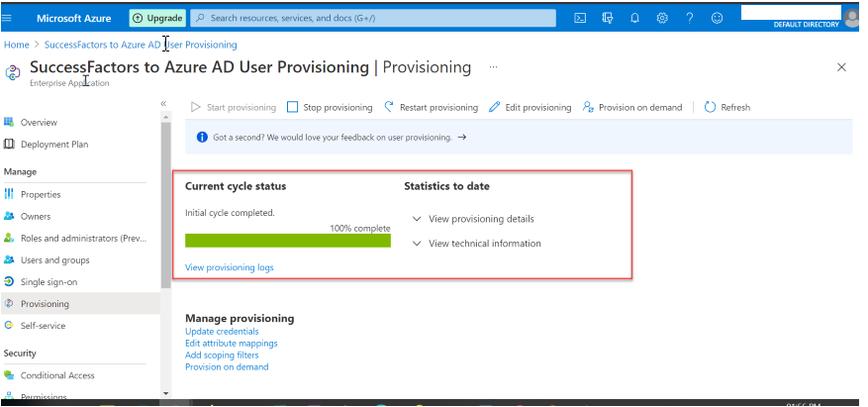Expand View technical information
Image resolution: width=868 pixels, height=407 pixels.
pyautogui.click(x=477, y=244)
